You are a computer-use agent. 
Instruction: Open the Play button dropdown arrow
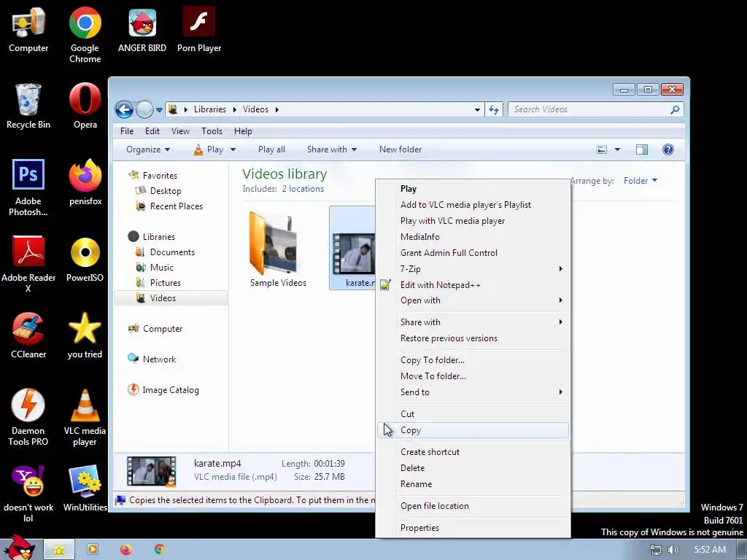pyautogui.click(x=233, y=149)
